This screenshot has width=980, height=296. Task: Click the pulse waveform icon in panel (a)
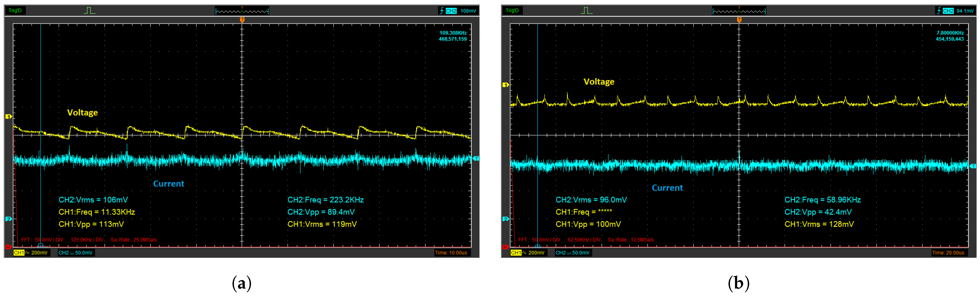point(89,11)
